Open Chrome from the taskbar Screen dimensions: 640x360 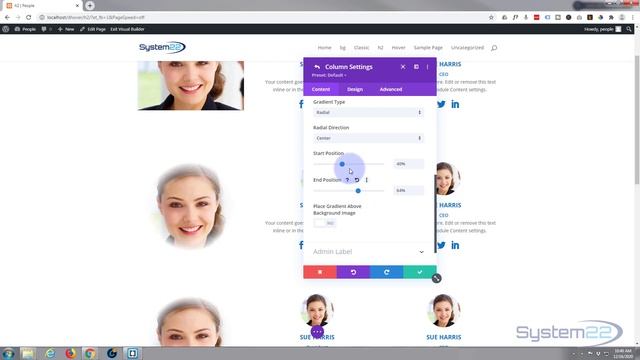coord(90,353)
